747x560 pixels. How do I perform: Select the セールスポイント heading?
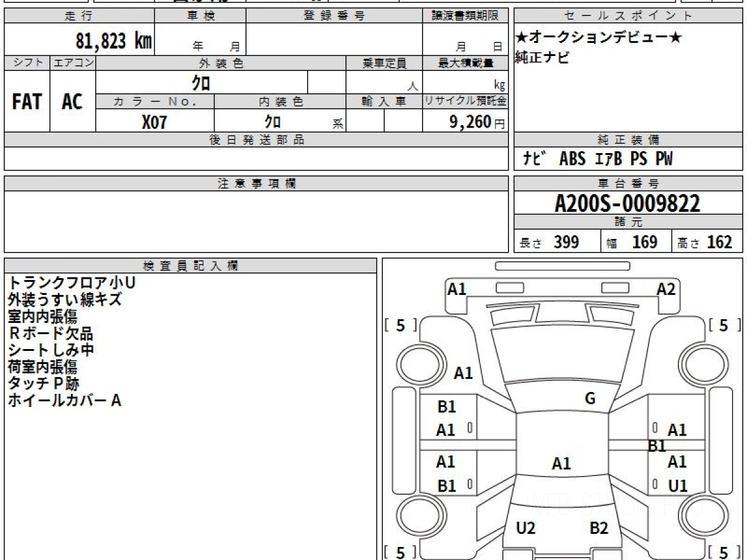tap(629, 16)
